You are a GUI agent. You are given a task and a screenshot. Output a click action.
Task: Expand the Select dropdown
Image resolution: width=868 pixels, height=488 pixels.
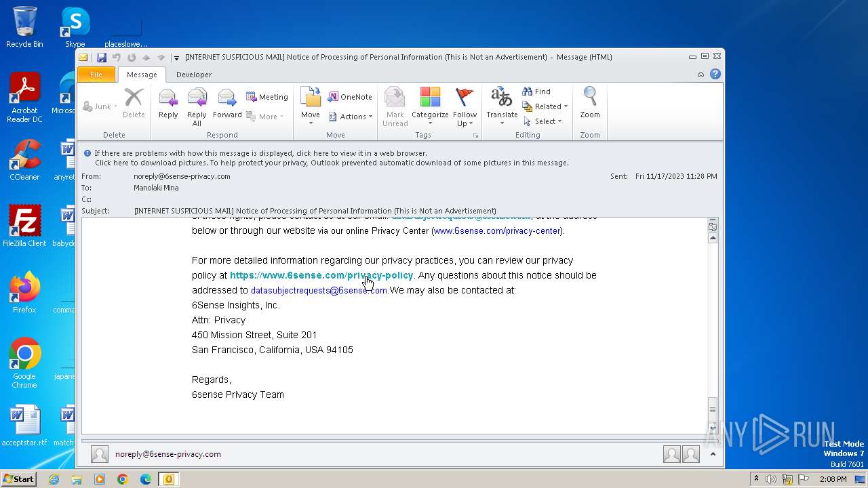coord(542,121)
